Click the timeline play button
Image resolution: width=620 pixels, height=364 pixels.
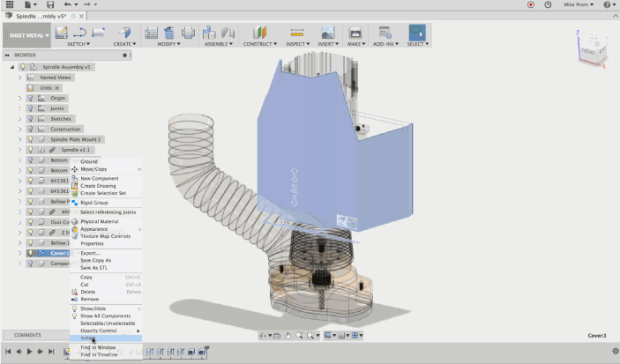coord(30,352)
